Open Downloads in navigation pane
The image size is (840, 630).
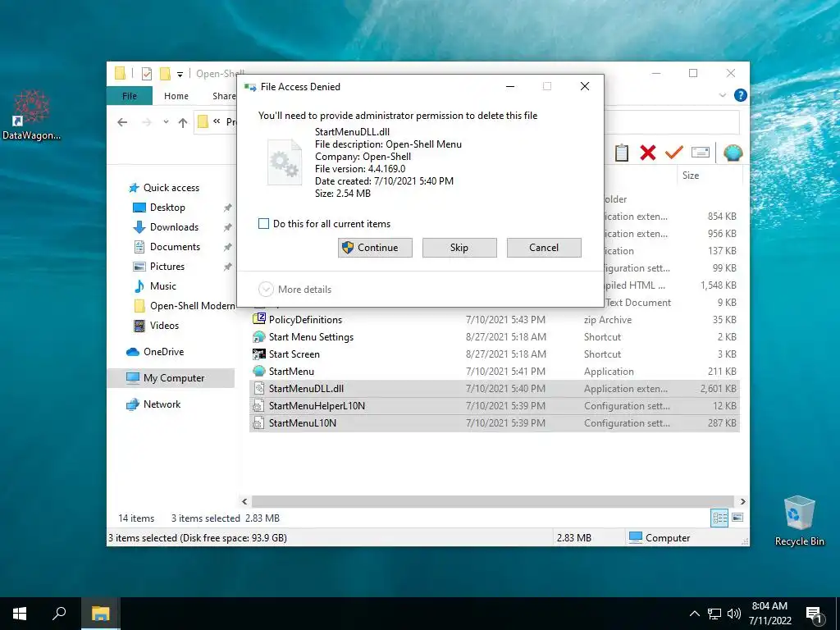[166, 227]
